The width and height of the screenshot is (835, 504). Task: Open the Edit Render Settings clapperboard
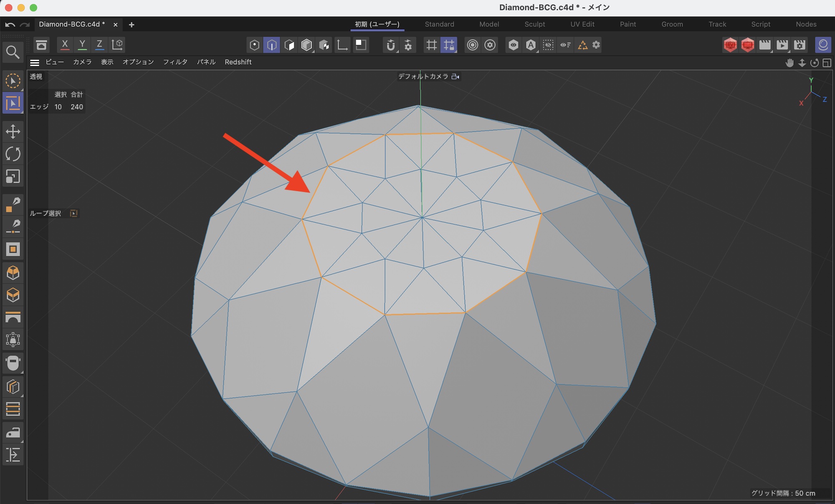coord(800,45)
